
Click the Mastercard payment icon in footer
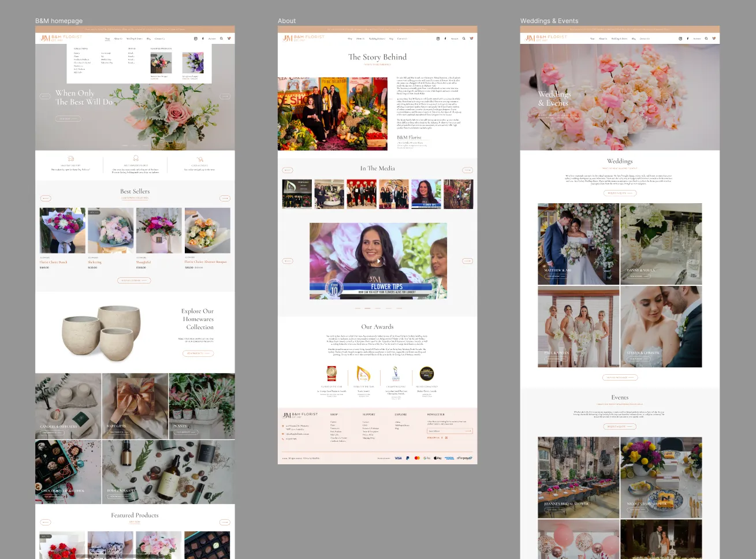point(417,458)
